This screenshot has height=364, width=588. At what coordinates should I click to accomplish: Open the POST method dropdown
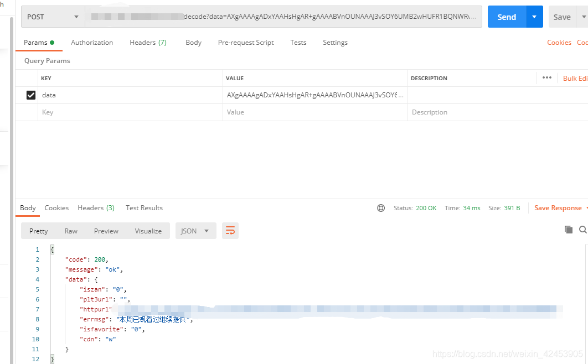pos(53,17)
